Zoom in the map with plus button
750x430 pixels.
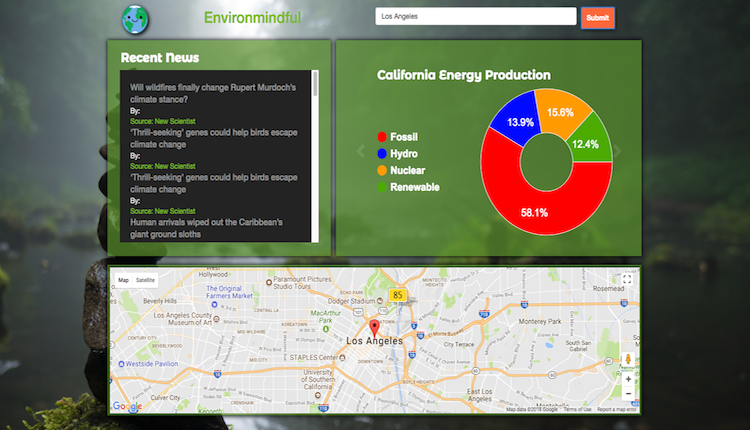[628, 379]
